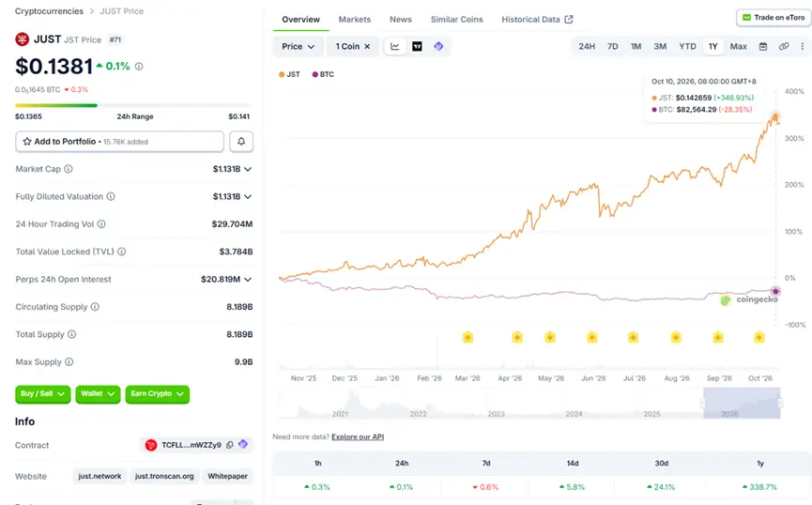The height and width of the screenshot is (505, 812).
Task: Expand the Buy / Sell dropdown
Action: [x=43, y=394]
